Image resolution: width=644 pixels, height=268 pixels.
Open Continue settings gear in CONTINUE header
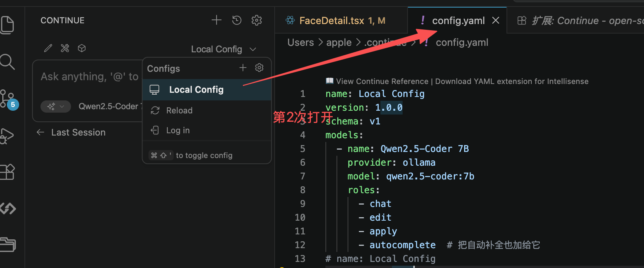[x=257, y=20]
